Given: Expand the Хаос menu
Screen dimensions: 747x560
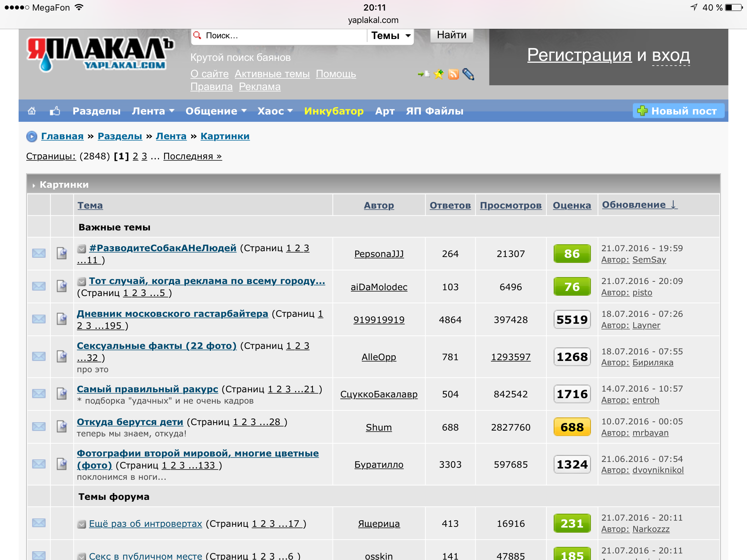Looking at the screenshot, I should (x=275, y=111).
